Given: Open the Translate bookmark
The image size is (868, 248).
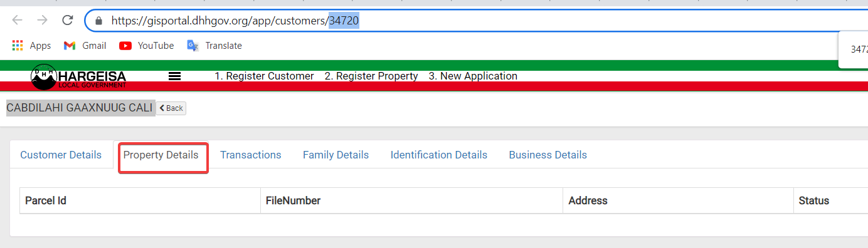Looking at the screenshot, I should (214, 46).
